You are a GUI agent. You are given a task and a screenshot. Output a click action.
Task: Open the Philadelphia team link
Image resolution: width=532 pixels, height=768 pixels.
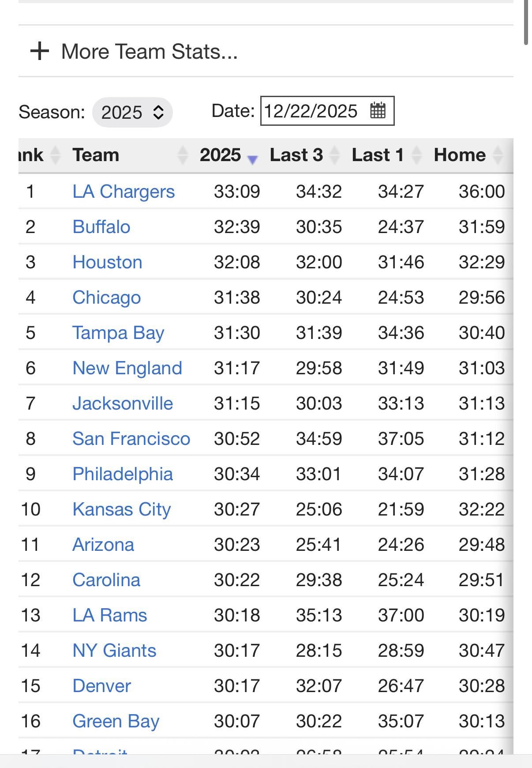pos(123,474)
